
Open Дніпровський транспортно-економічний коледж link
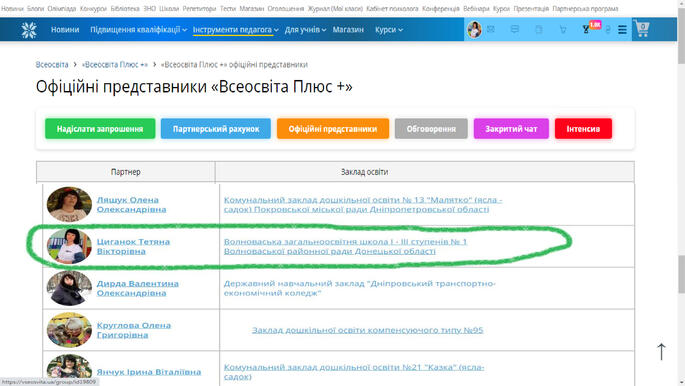point(360,288)
